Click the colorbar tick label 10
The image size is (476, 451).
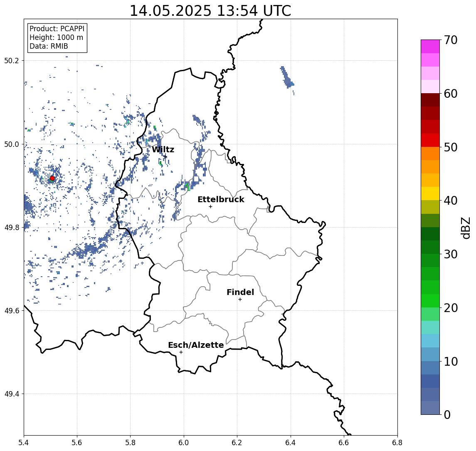451,361
